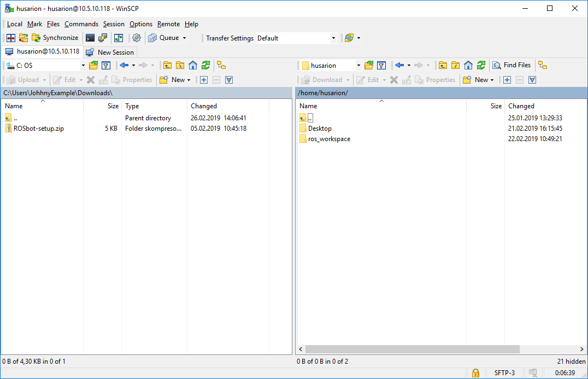Click local panel Open Directory folder icon
Image resolution: width=588 pixels, height=379 pixels.
coord(93,65)
